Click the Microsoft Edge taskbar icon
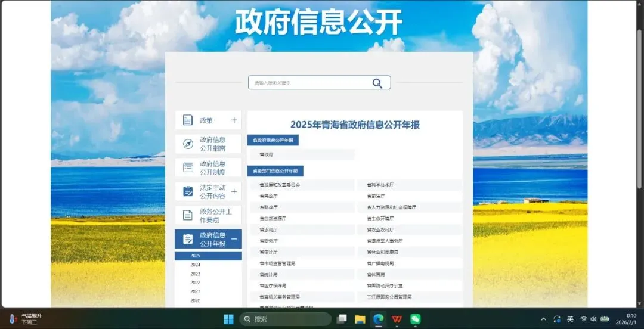644x329 pixels. point(378,319)
